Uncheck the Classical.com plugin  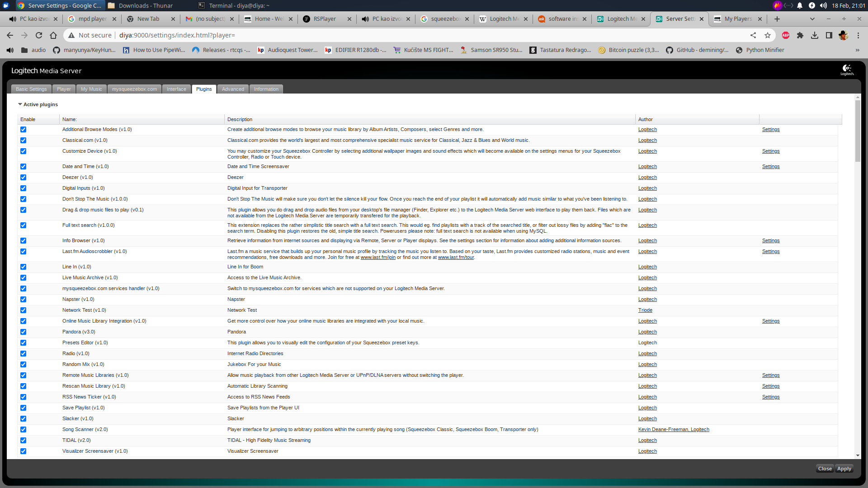click(24, 141)
